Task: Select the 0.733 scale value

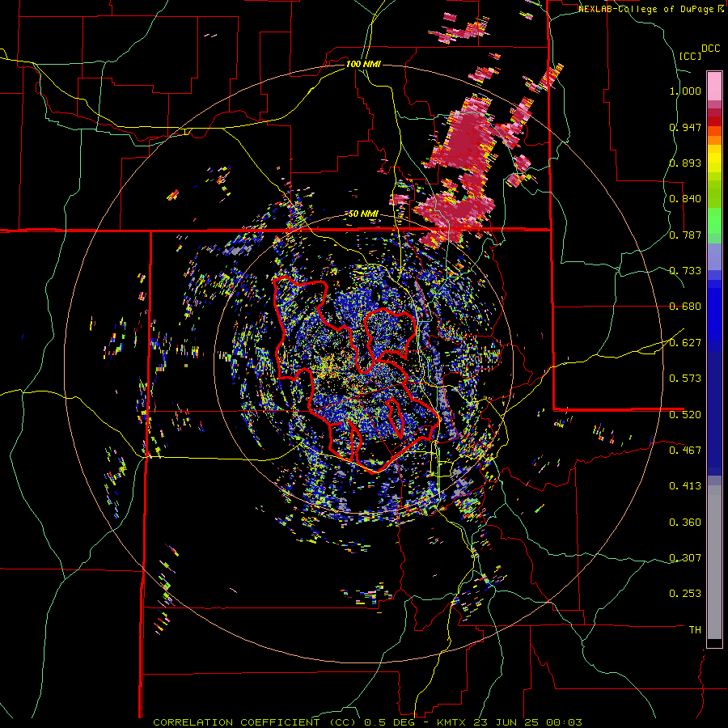Action: (685, 271)
